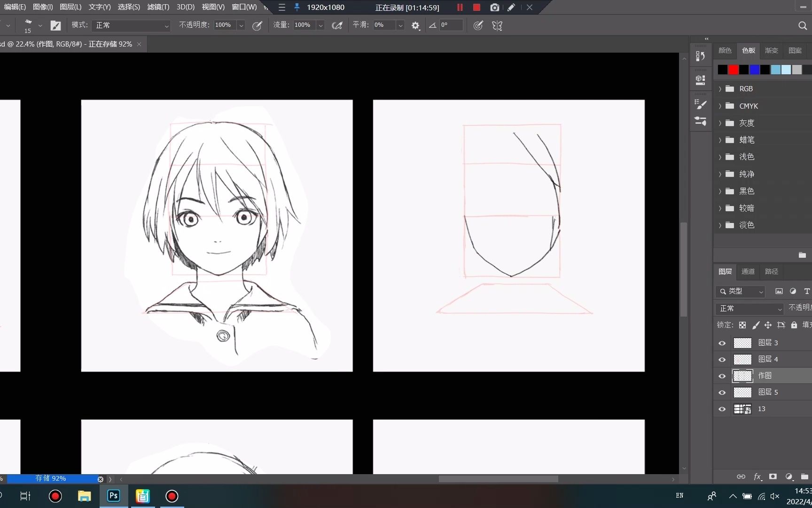Open recorder hamburger menu

point(281,8)
